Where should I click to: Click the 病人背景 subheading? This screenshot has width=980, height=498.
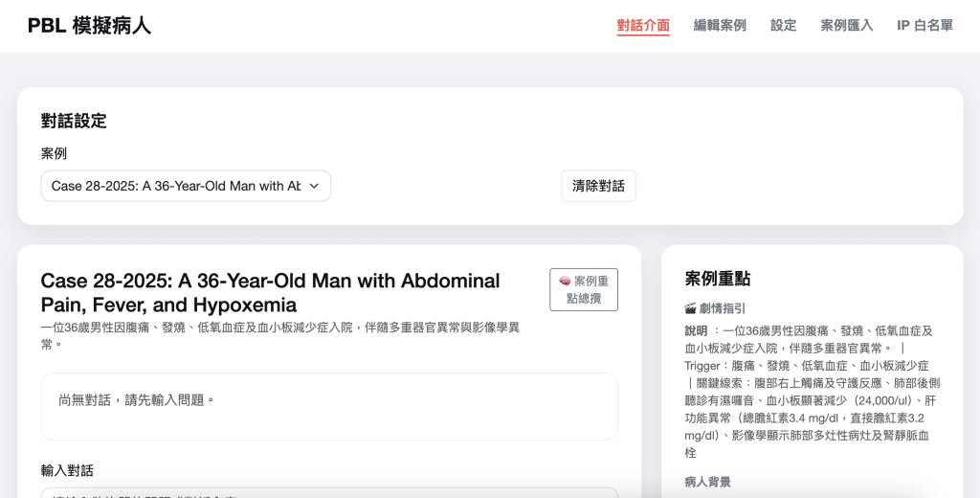click(x=707, y=482)
